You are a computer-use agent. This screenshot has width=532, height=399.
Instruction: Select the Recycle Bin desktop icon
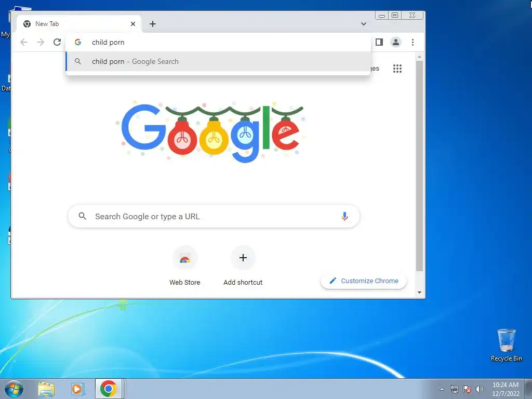click(x=506, y=345)
